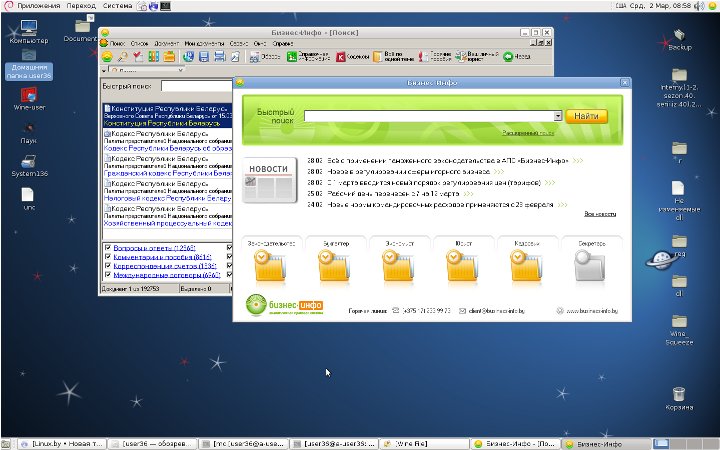Screen dimensions: 720x450
Task: Click inside the green Быстрый поиск field
Action: (428, 116)
